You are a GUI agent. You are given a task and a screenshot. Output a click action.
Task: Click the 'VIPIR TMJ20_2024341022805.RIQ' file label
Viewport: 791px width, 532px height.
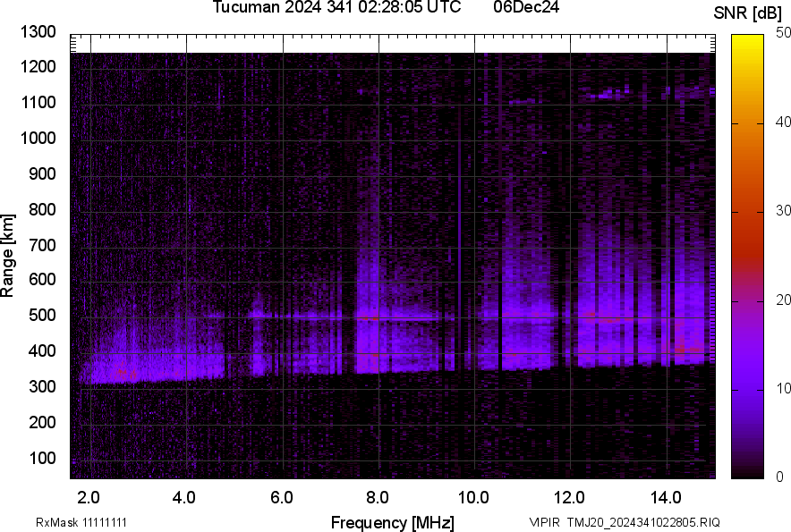tap(625, 522)
